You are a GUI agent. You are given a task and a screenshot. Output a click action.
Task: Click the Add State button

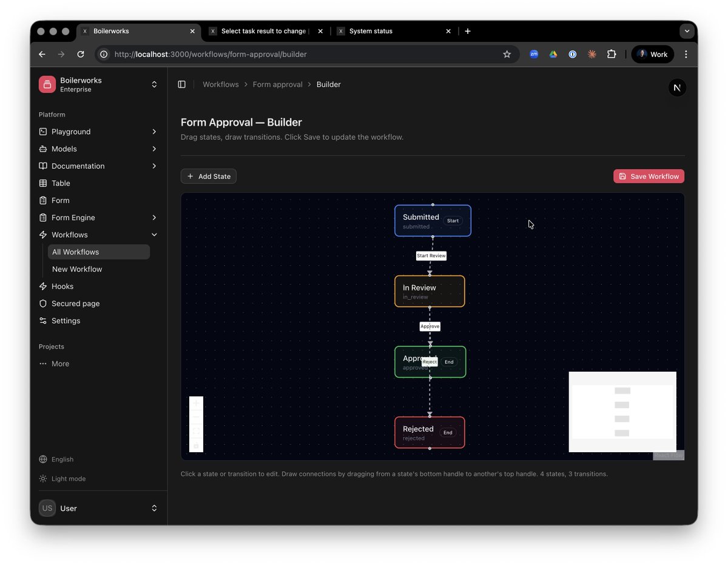(209, 176)
